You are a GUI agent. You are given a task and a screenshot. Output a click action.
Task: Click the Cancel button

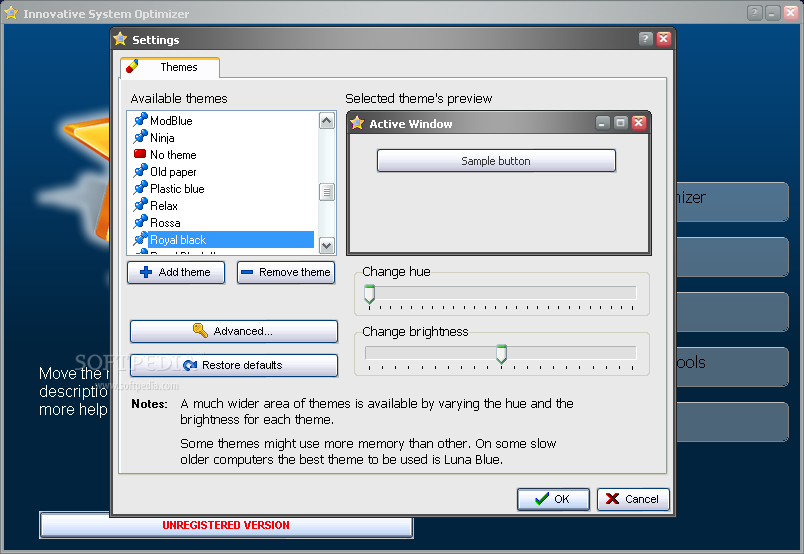(633, 499)
